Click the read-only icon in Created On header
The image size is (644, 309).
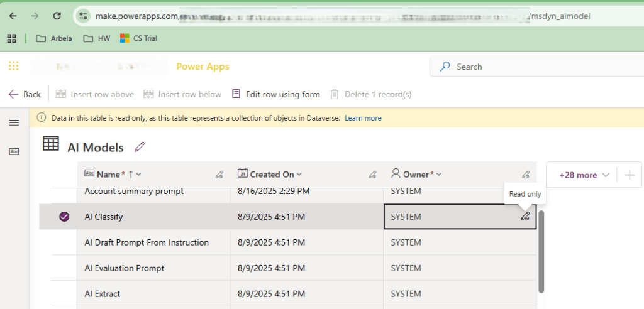[x=372, y=175]
